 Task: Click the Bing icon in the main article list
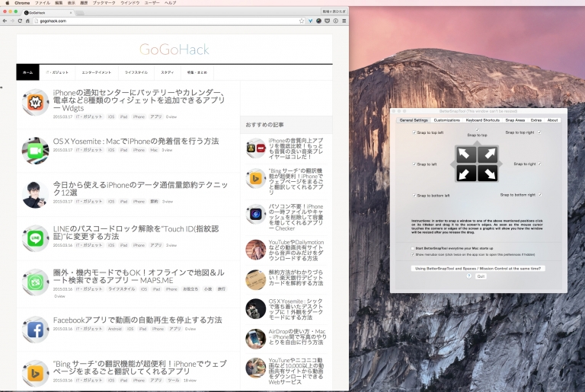[36, 373]
